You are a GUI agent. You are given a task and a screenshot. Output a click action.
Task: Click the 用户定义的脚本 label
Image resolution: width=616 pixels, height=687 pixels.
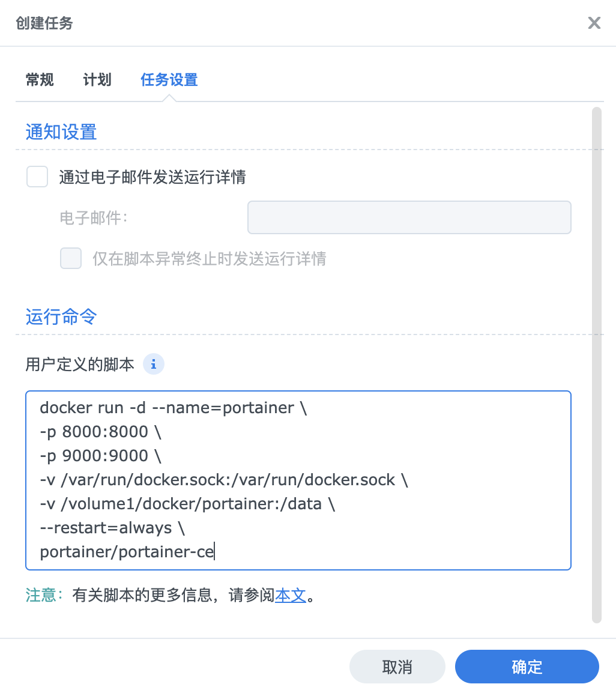(80, 365)
